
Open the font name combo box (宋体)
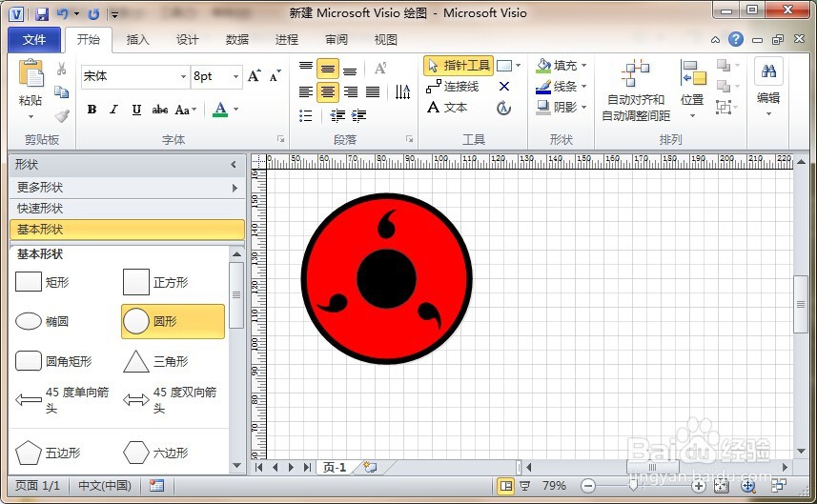[x=134, y=76]
